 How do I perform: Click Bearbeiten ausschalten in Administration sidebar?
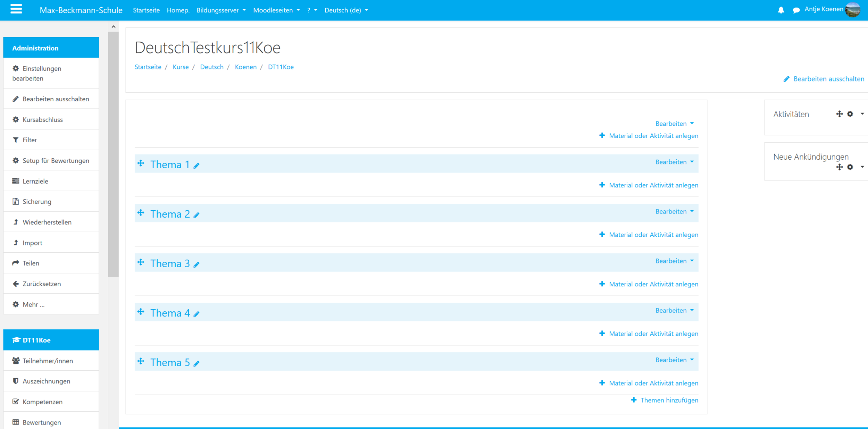56,99
